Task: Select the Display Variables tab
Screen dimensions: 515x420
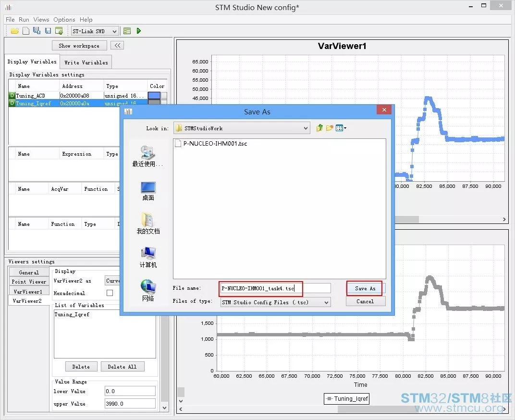Action: (32, 62)
